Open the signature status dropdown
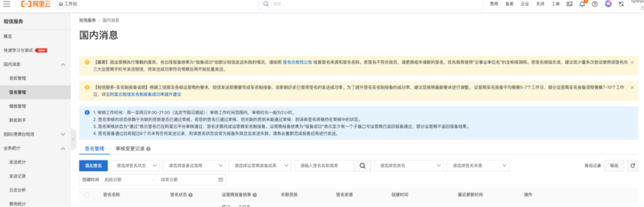Image resolution: width=644 pixels, height=207 pixels. coord(135,166)
